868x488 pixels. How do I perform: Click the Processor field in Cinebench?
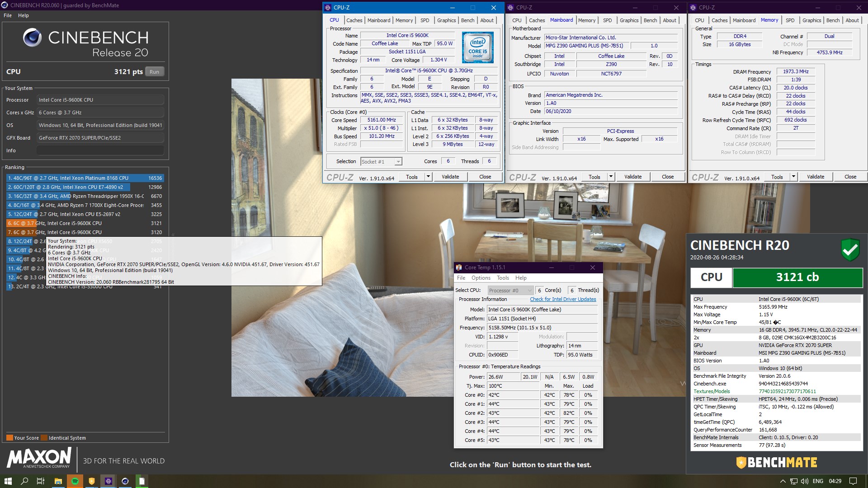[100, 100]
